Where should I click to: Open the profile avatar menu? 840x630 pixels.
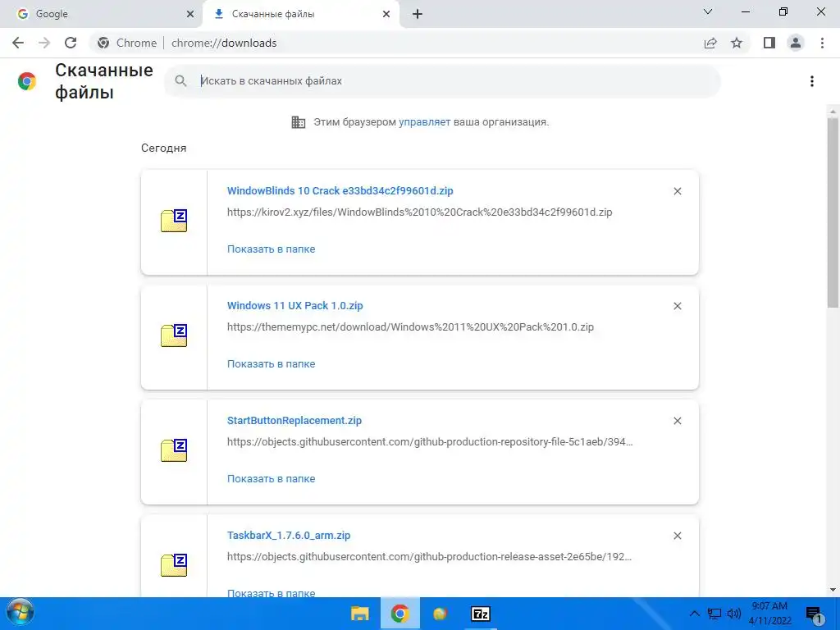796,43
